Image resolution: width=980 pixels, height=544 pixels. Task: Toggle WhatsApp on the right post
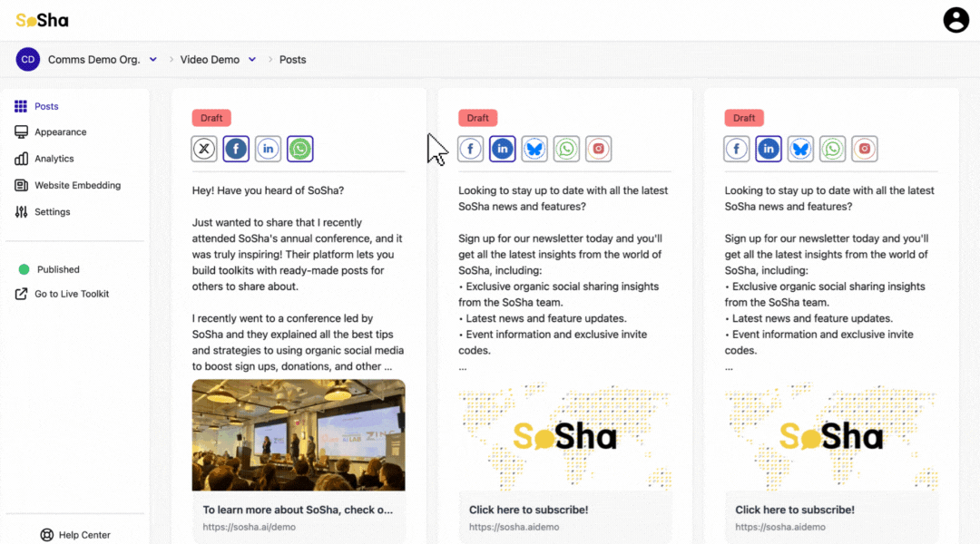(x=832, y=149)
